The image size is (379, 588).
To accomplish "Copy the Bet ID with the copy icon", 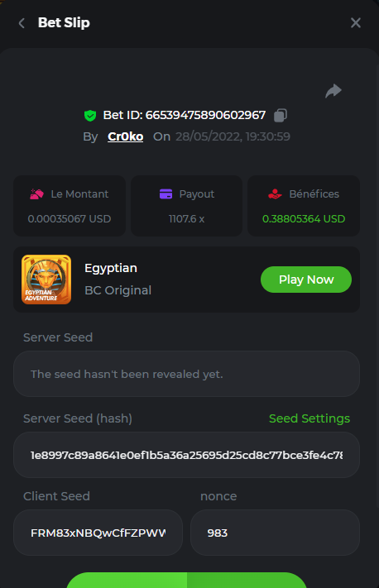I will (x=281, y=115).
